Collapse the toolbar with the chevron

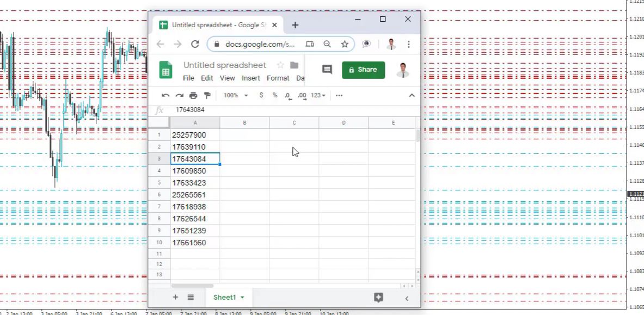[412, 95]
